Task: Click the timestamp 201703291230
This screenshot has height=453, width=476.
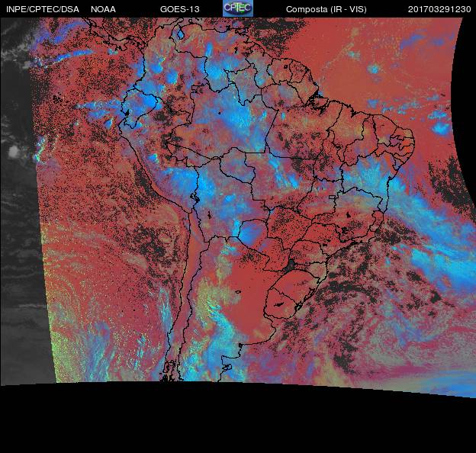Action: tap(439, 9)
